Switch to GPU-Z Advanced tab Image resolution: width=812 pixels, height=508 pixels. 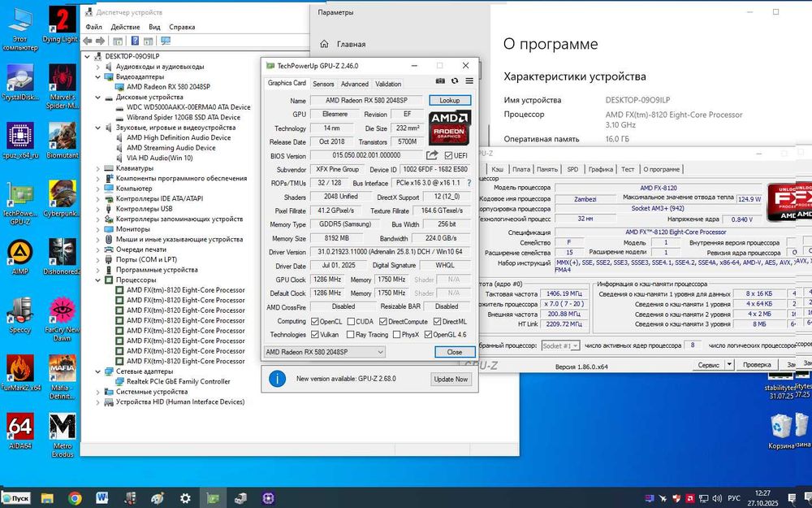click(355, 84)
